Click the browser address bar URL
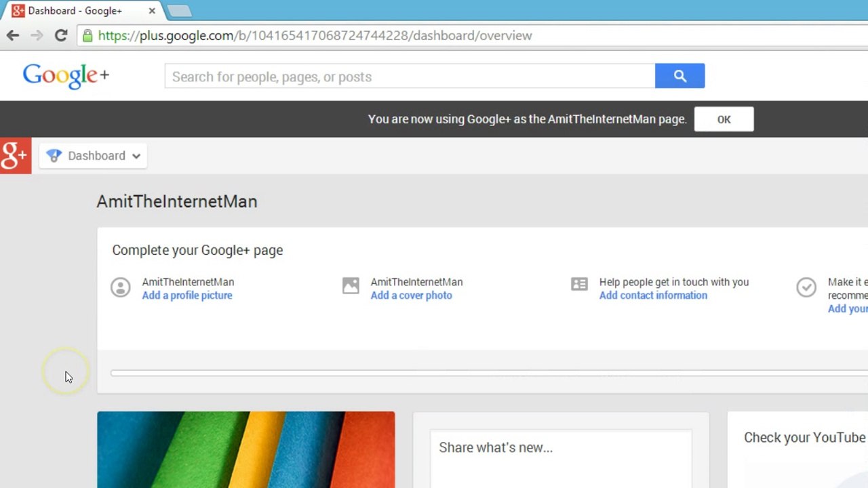Screen dimensions: 868x488 pos(315,35)
